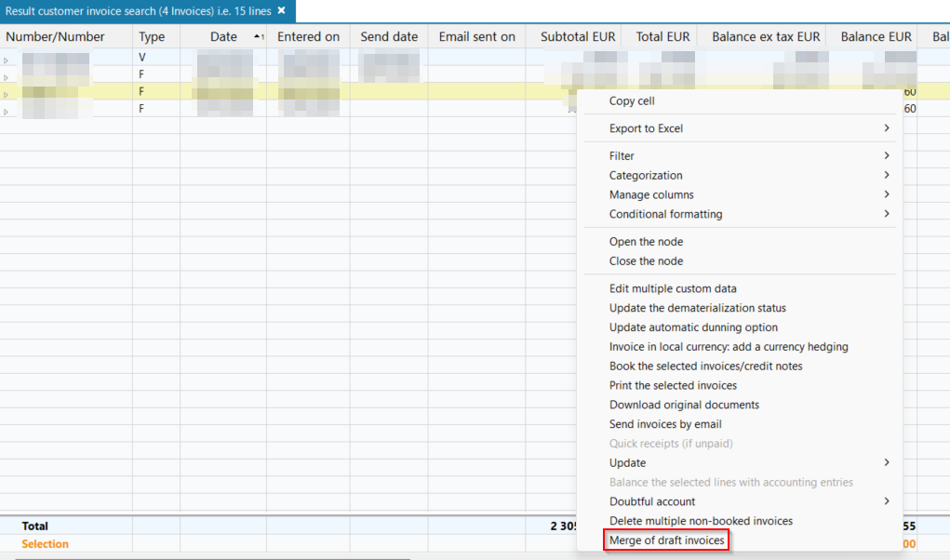Click Print the selected invoices
Image resolution: width=950 pixels, height=560 pixels.
(x=673, y=385)
